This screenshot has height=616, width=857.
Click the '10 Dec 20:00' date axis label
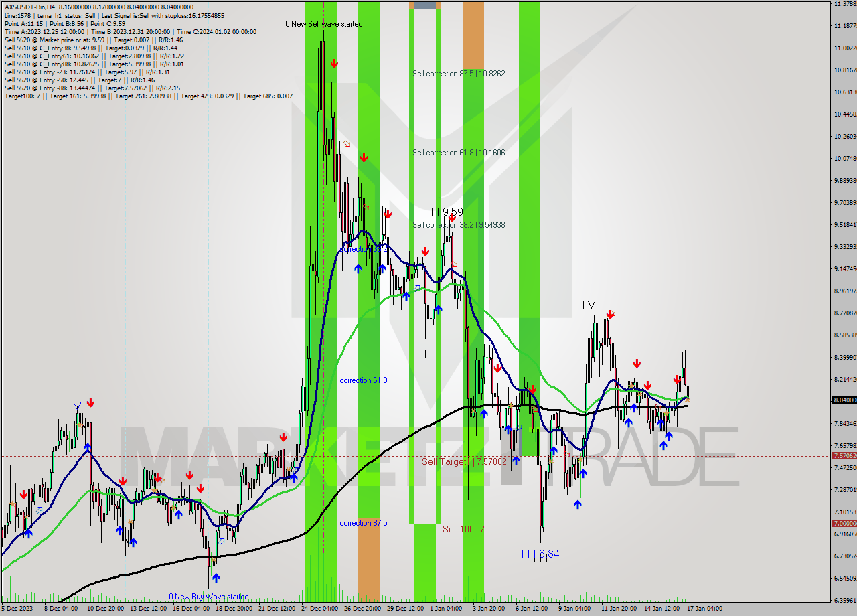pyautogui.click(x=104, y=609)
